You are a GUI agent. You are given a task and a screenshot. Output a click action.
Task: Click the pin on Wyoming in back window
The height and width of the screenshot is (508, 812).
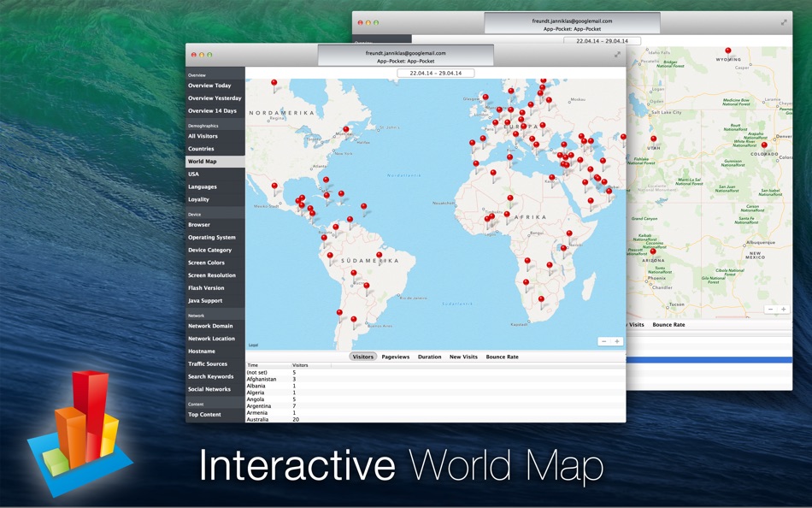tap(728, 52)
